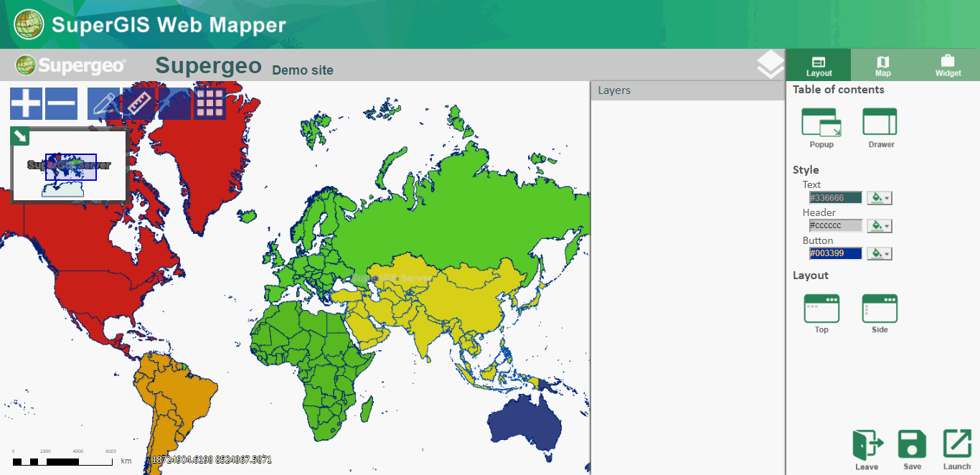Launch the web map application

[x=957, y=450]
